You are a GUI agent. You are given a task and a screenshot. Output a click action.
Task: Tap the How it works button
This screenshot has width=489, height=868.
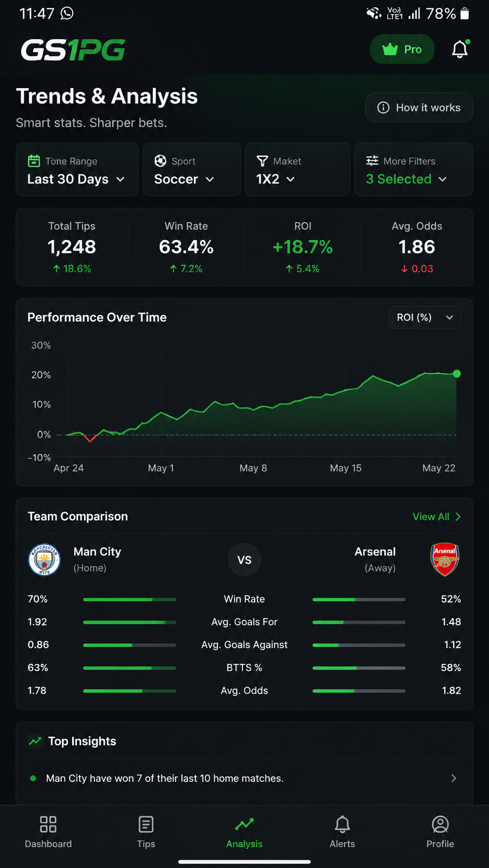pyautogui.click(x=419, y=107)
